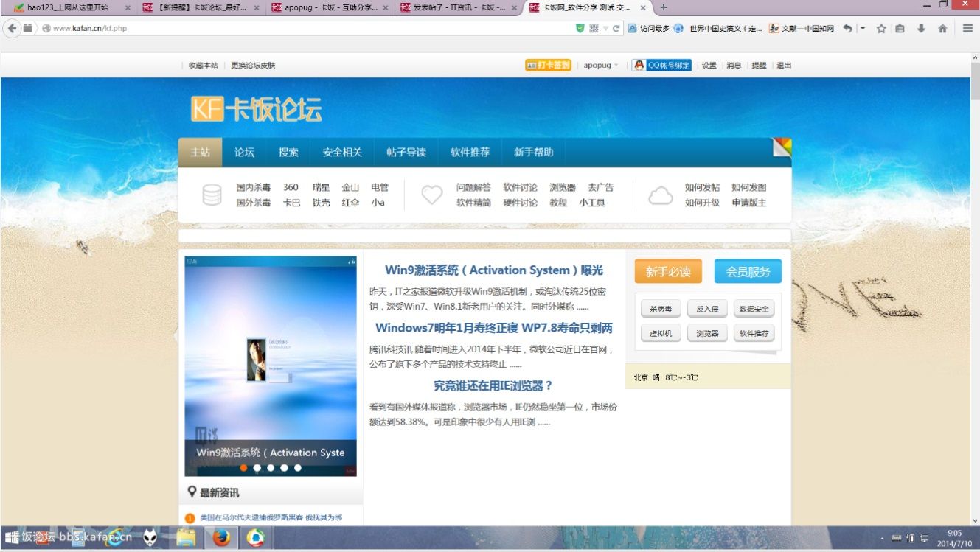Click the colorful folded corner icon
Image resolution: width=980 pixels, height=552 pixels.
click(782, 147)
